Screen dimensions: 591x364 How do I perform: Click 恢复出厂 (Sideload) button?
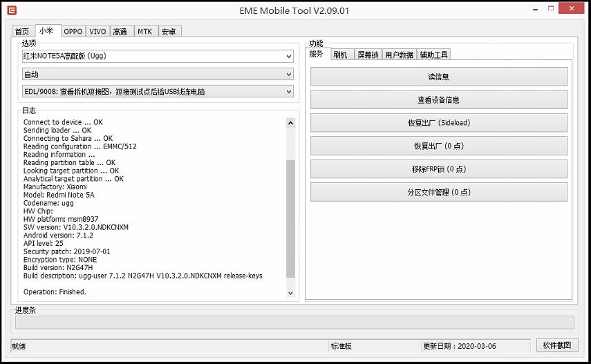point(439,123)
